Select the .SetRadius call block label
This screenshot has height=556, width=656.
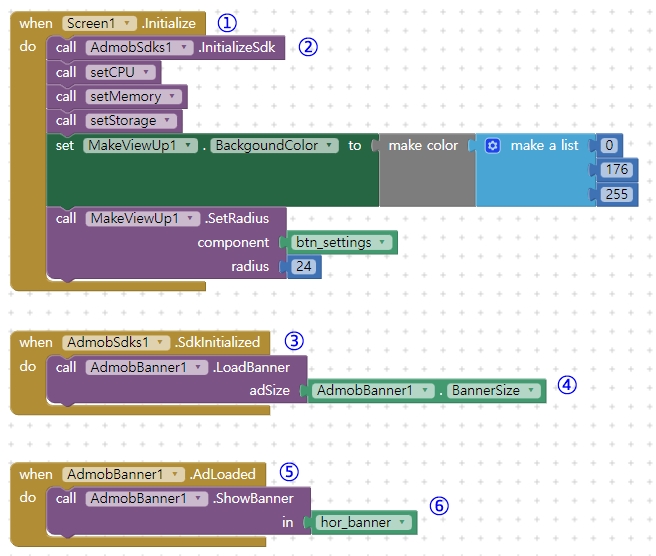coord(237,218)
